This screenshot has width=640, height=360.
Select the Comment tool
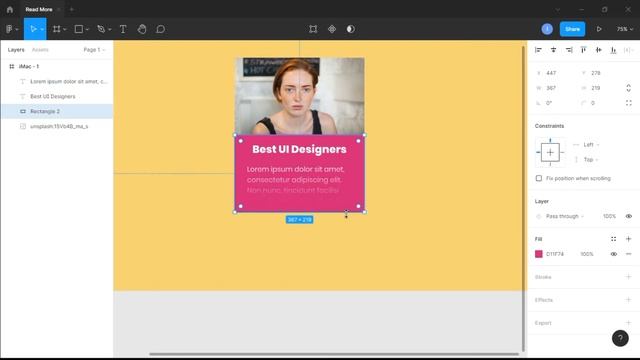(161, 29)
